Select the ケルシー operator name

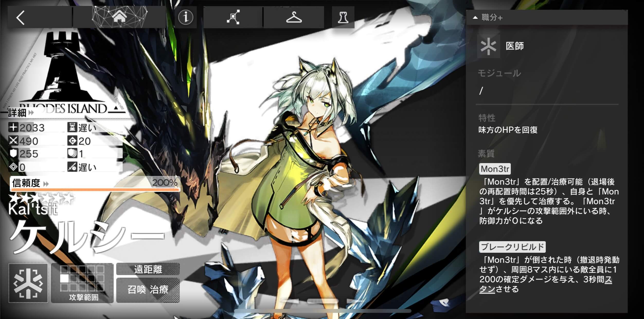(87, 237)
